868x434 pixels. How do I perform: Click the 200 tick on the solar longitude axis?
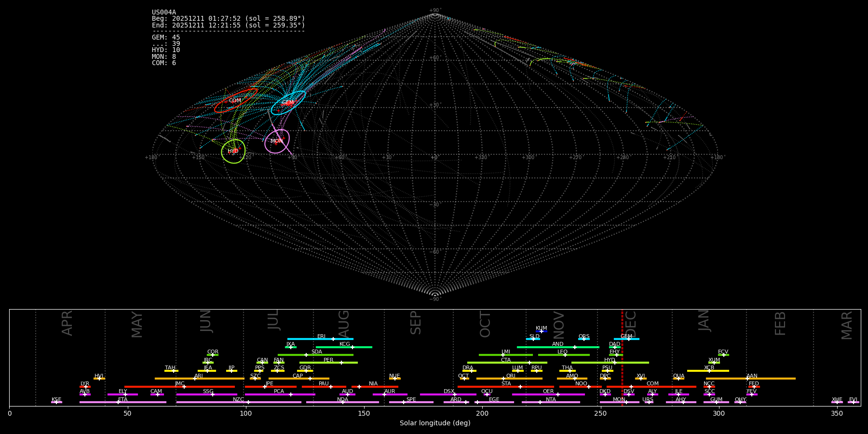click(482, 413)
